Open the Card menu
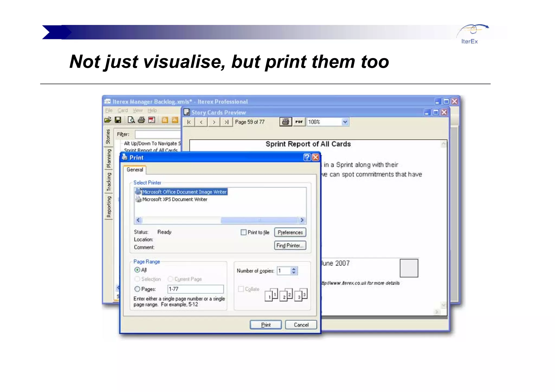Viewport: 555px width, 392px height. (122, 111)
